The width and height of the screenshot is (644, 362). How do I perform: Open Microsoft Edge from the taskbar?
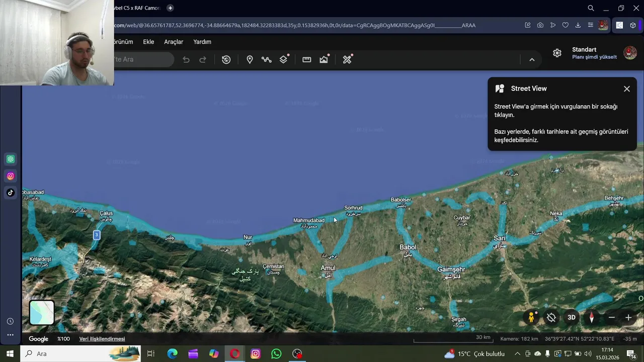172,353
